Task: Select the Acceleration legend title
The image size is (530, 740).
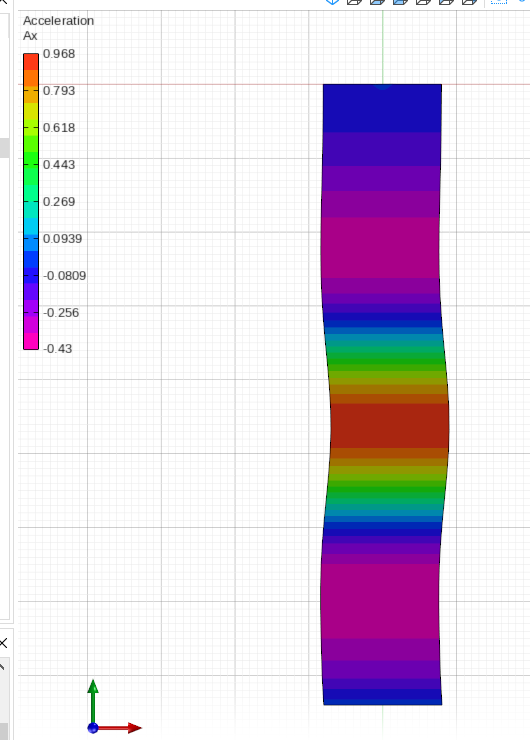Action: click(x=59, y=21)
